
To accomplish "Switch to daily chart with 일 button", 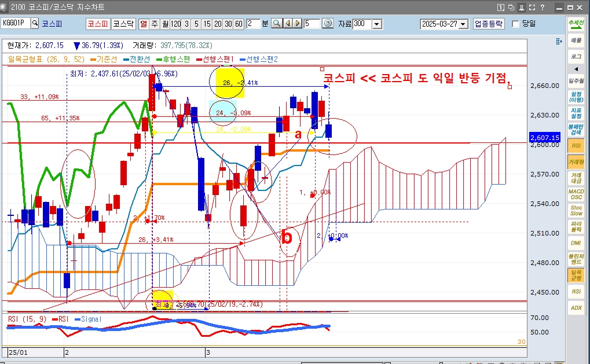I will pos(144,24).
